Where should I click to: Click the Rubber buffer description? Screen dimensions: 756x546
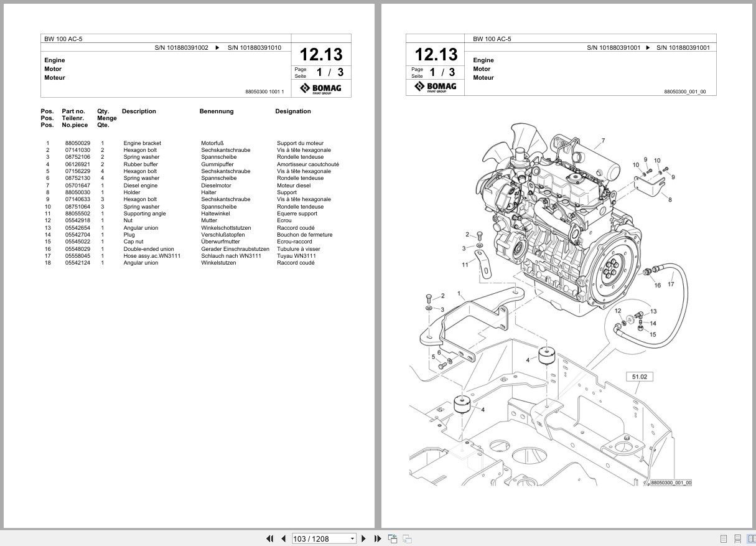(141, 164)
